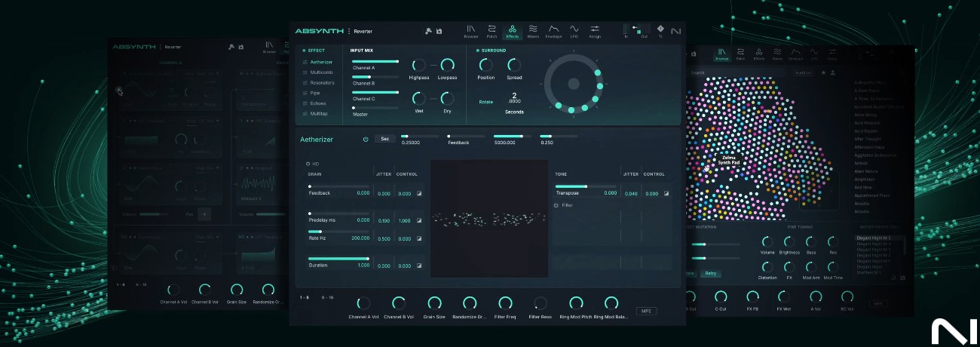980x347 pixels.
Task: Switch to the Patch view
Action: 492,30
